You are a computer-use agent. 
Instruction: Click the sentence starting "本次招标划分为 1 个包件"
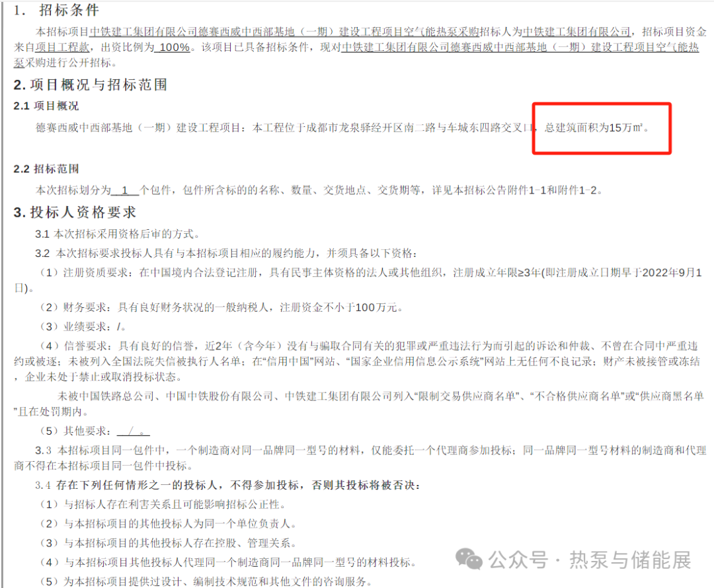319,190
